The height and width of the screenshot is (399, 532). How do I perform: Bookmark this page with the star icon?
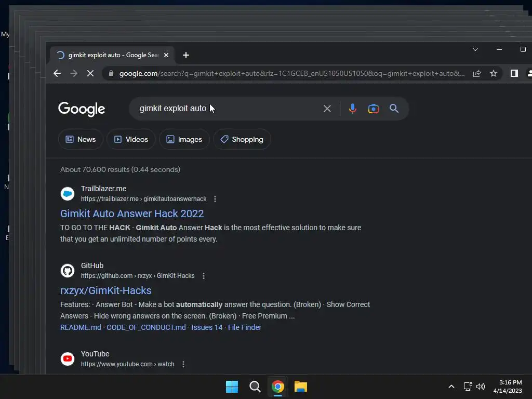click(x=494, y=73)
